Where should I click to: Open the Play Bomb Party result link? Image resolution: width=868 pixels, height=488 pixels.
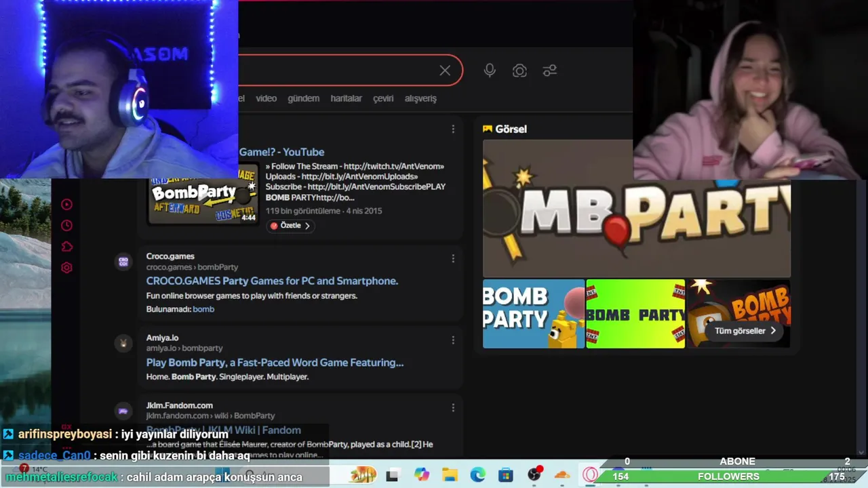coord(275,363)
